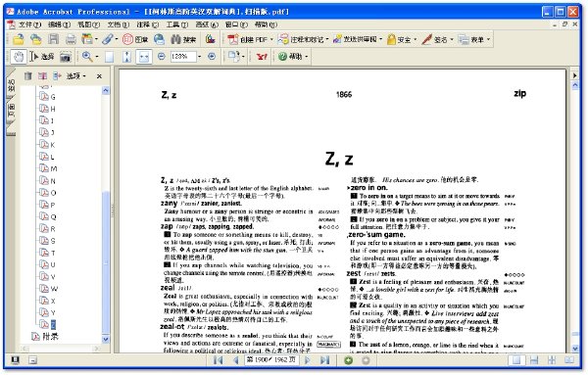Click the binoculars 搜索 search button

click(183, 39)
